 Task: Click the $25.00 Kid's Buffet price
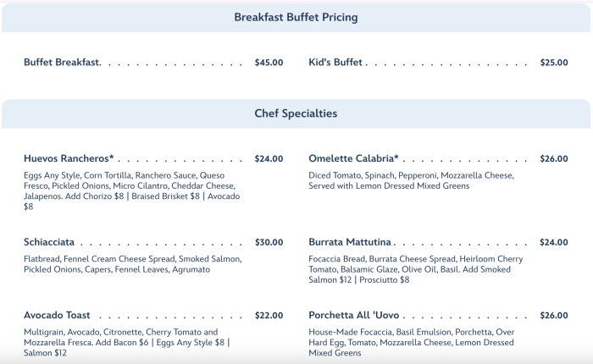click(x=554, y=63)
